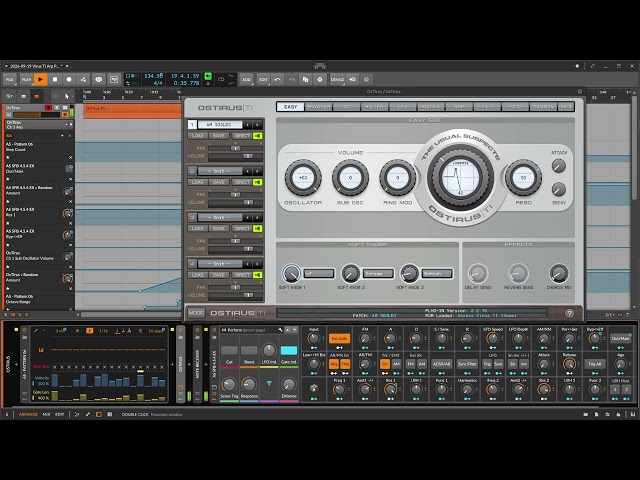Open preset page wrench icon in device
The image size is (640, 480).
click(x=280, y=330)
